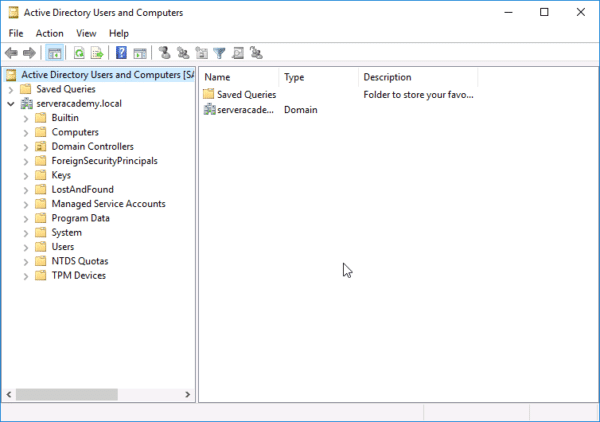Expand the Saved Queries tree node
Screen dimensions: 600x422
11,89
